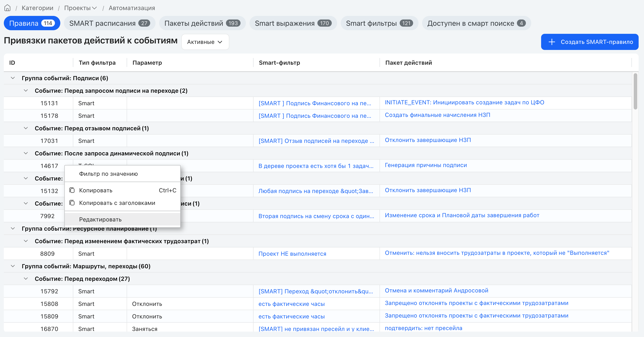
Task: Switch to the Smart фильтры tab
Action: point(379,23)
